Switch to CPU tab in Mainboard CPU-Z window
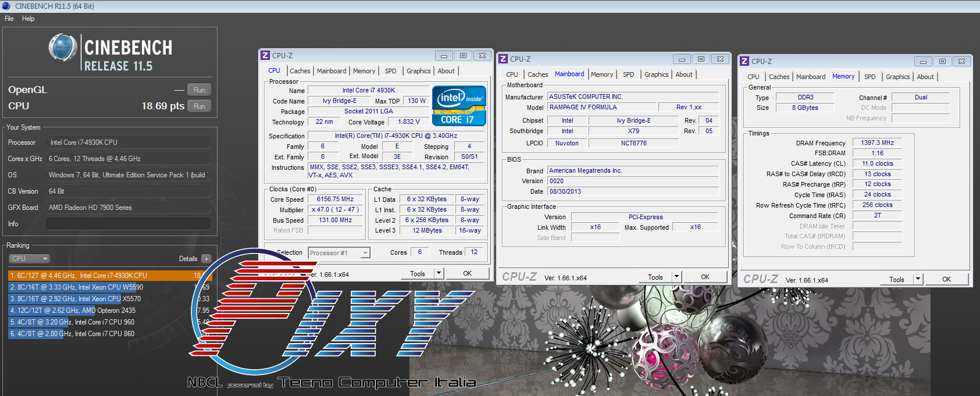Image resolution: width=980 pixels, height=396 pixels. click(512, 74)
